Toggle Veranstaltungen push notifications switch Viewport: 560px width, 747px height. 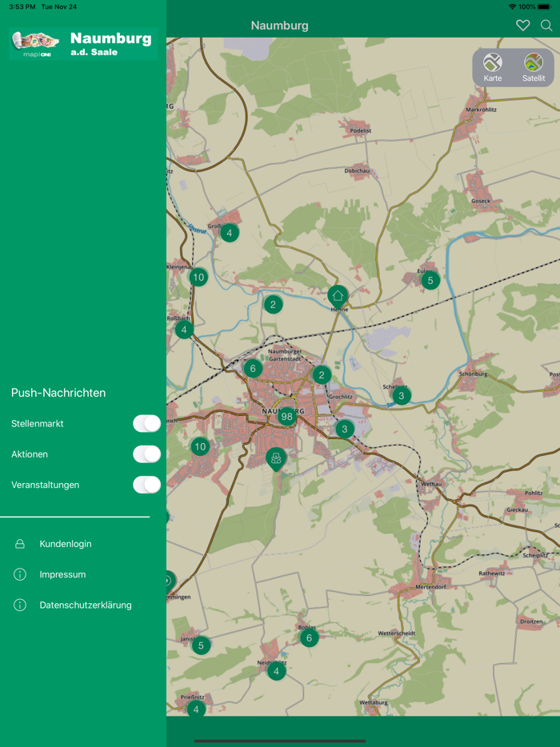(x=146, y=485)
